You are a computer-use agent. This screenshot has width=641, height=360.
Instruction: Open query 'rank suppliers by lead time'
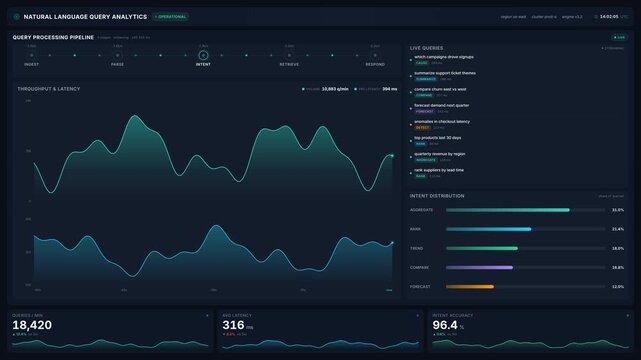coord(439,170)
